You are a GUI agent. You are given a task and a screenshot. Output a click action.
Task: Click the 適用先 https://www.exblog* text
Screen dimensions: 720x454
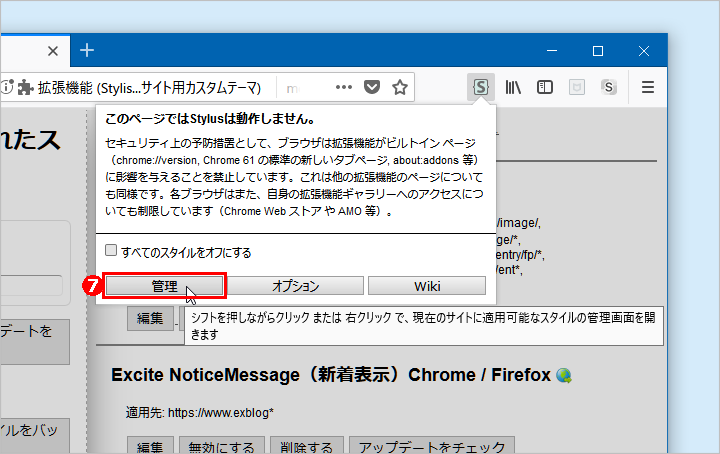point(200,412)
